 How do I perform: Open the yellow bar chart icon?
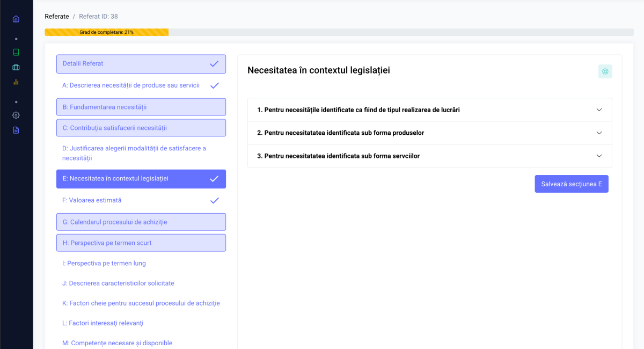tap(16, 82)
